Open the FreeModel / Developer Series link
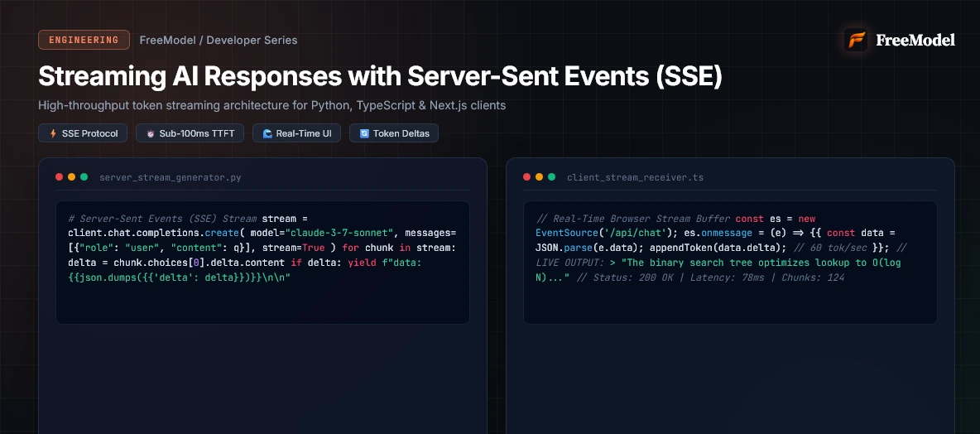980x434 pixels. tap(219, 40)
